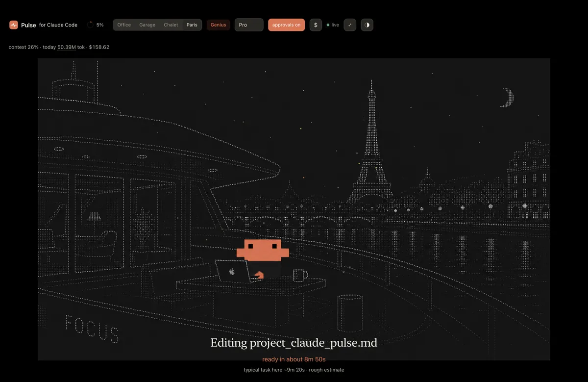Toggle the half-circle theme contrast icon
The width and height of the screenshot is (588, 382).
point(367,25)
